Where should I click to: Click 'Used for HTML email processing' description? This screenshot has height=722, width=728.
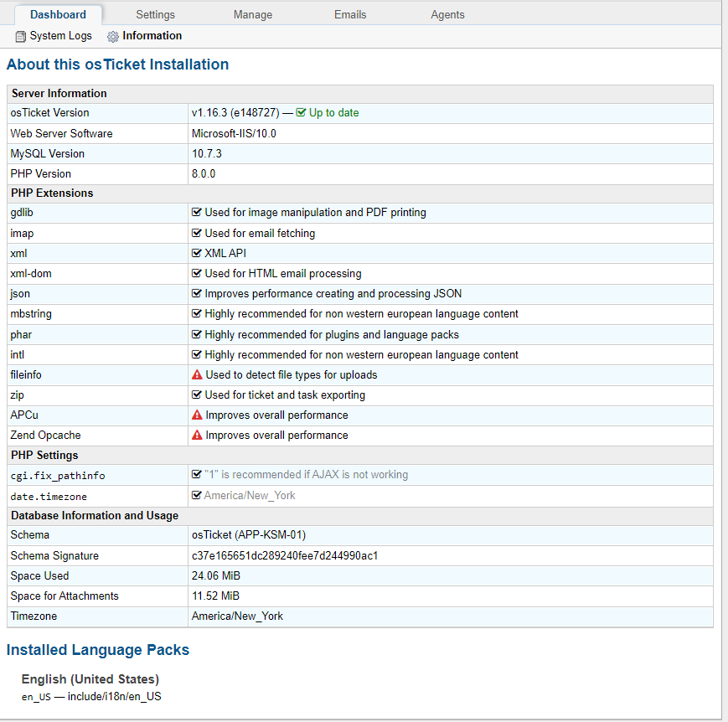coord(283,274)
